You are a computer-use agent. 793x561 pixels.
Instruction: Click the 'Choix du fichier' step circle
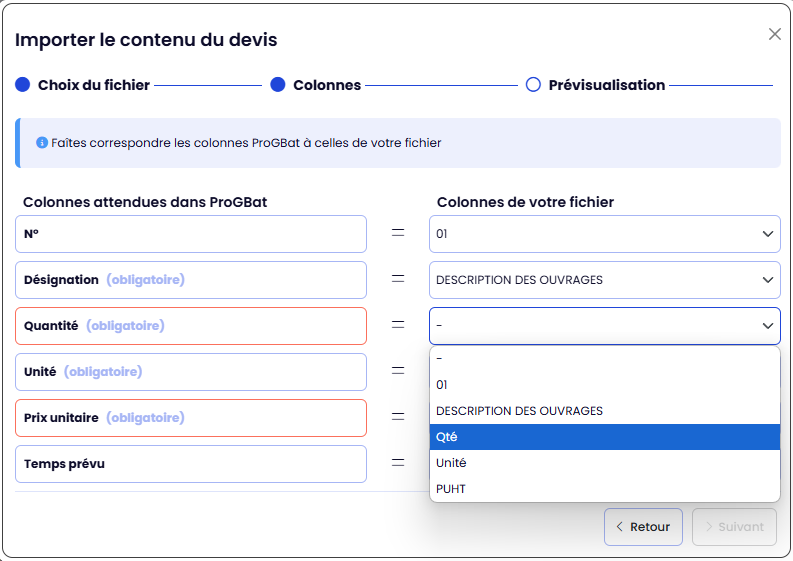(23, 85)
